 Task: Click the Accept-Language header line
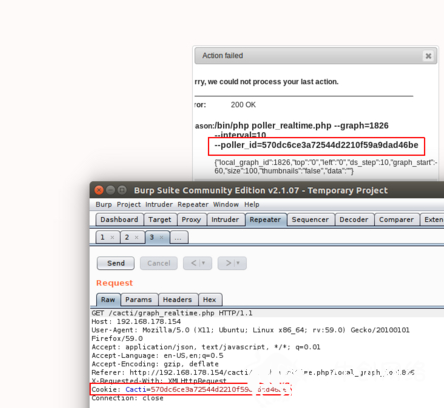pyautogui.click(x=157, y=355)
